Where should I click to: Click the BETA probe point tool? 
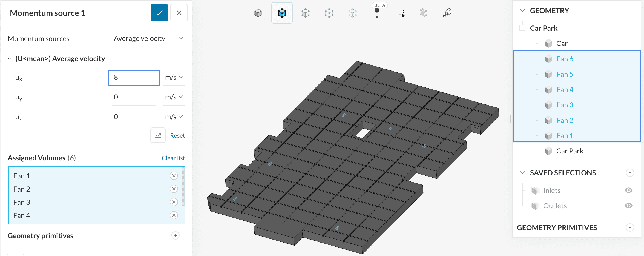377,13
